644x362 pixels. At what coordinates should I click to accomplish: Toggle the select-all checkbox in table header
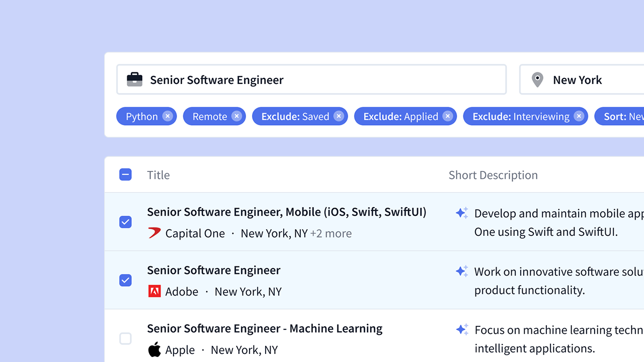pos(125,174)
